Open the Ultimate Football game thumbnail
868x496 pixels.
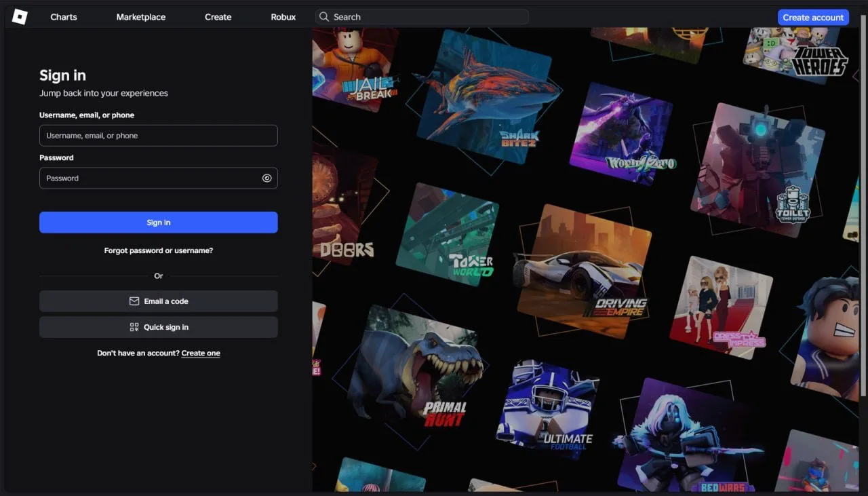(548, 411)
